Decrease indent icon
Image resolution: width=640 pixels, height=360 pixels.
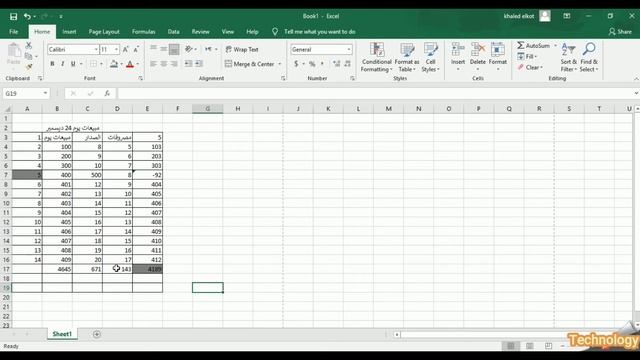189,64
